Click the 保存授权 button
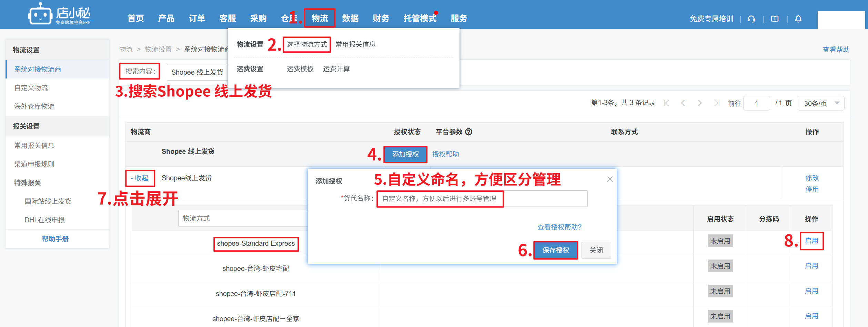Screen dimensions: 868x327 click(x=555, y=250)
